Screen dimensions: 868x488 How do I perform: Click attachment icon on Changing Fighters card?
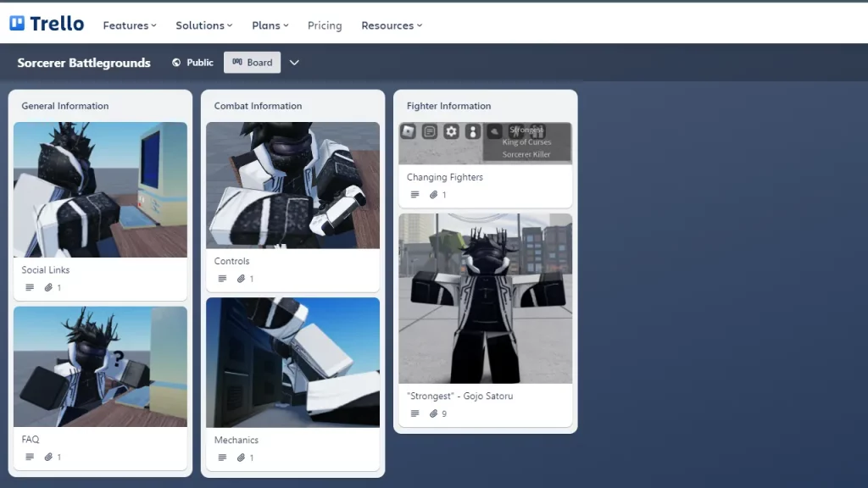tap(433, 195)
